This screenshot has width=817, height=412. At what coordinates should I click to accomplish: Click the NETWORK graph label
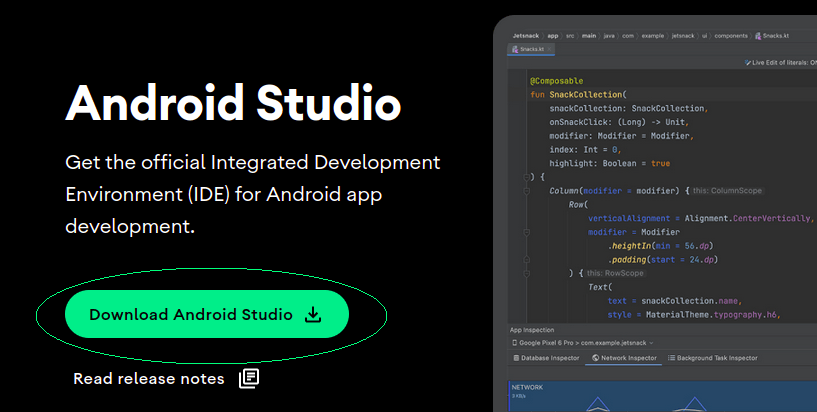[527, 388]
